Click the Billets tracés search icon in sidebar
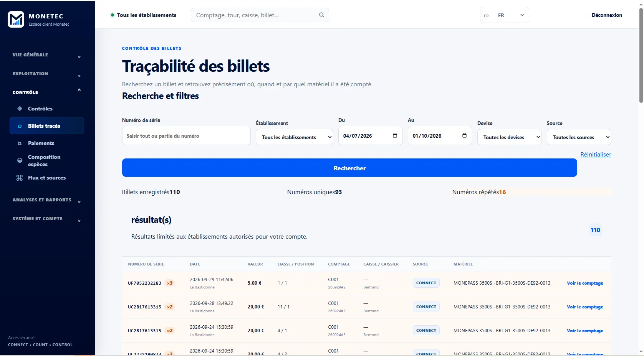The height and width of the screenshot is (356, 644). [x=20, y=126]
